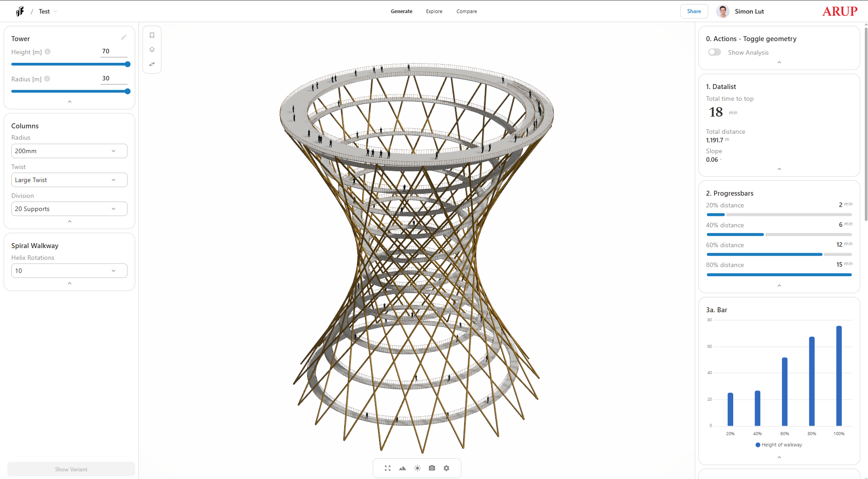Take a screenshot with the camera icon
868x479 pixels.
[432, 468]
